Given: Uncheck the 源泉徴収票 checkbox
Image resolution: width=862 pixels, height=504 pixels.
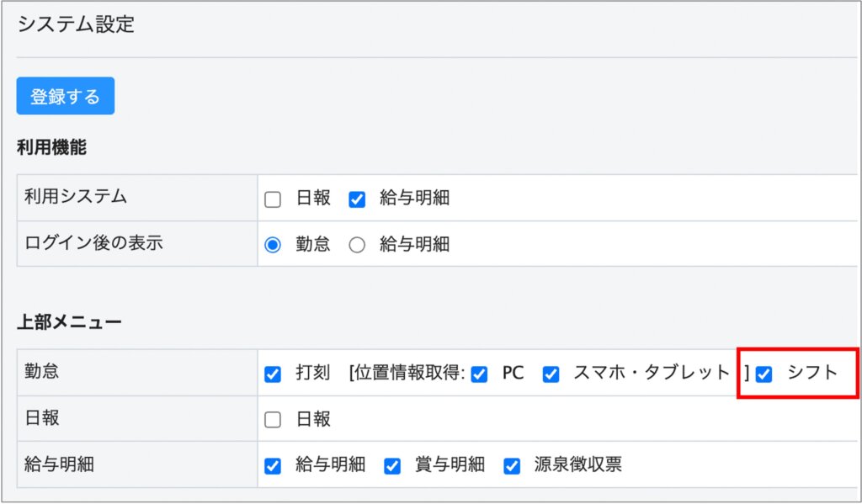Looking at the screenshot, I should click(x=512, y=466).
